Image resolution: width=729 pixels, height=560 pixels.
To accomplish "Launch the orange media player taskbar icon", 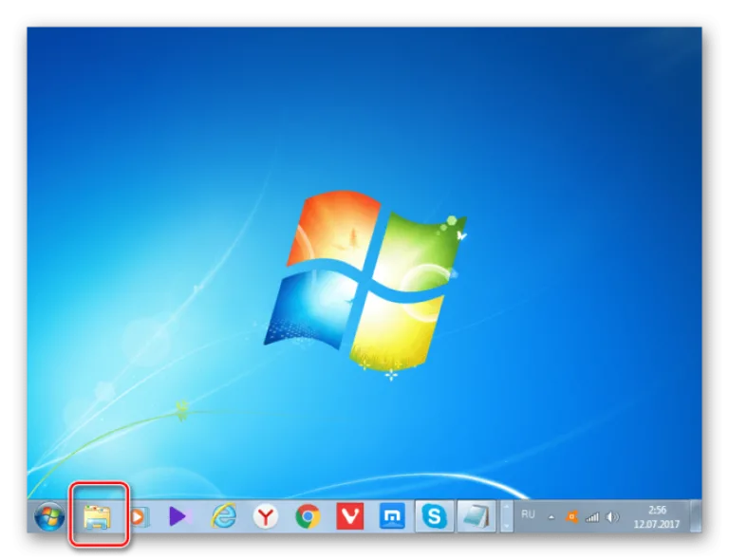I will pyautogui.click(x=138, y=516).
